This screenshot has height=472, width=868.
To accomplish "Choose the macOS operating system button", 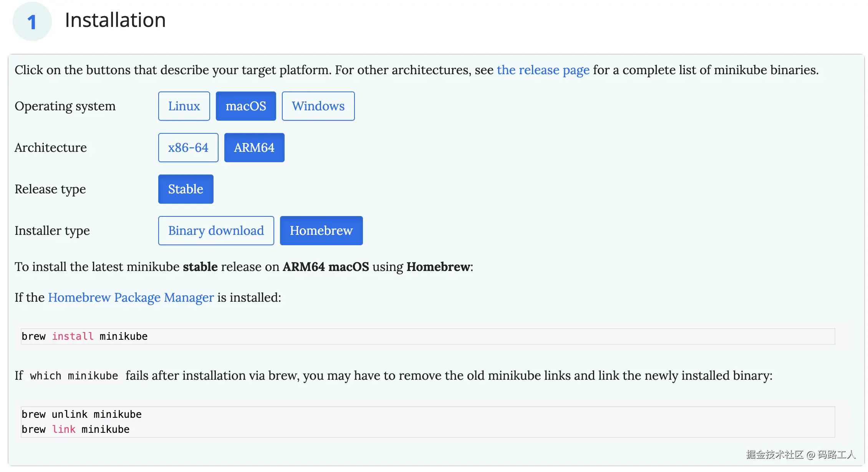I will pos(246,106).
